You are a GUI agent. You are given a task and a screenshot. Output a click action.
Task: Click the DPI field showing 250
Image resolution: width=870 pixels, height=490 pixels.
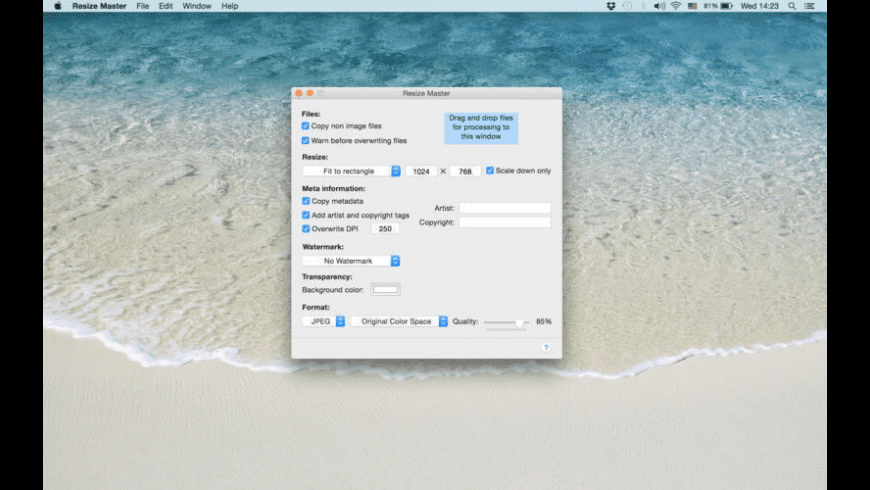[x=385, y=229]
